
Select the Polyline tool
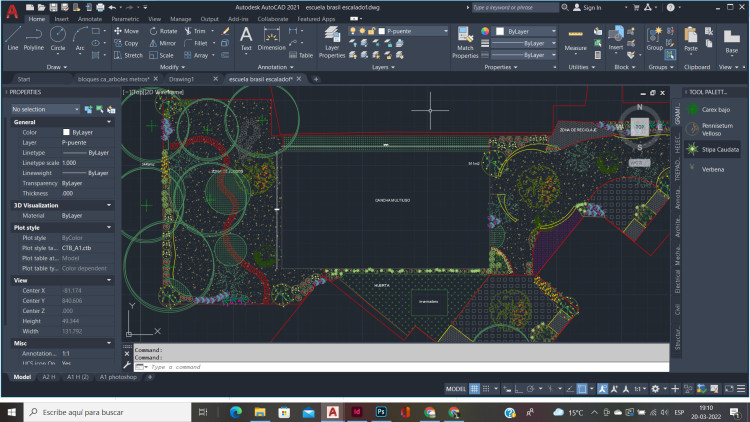click(33, 38)
